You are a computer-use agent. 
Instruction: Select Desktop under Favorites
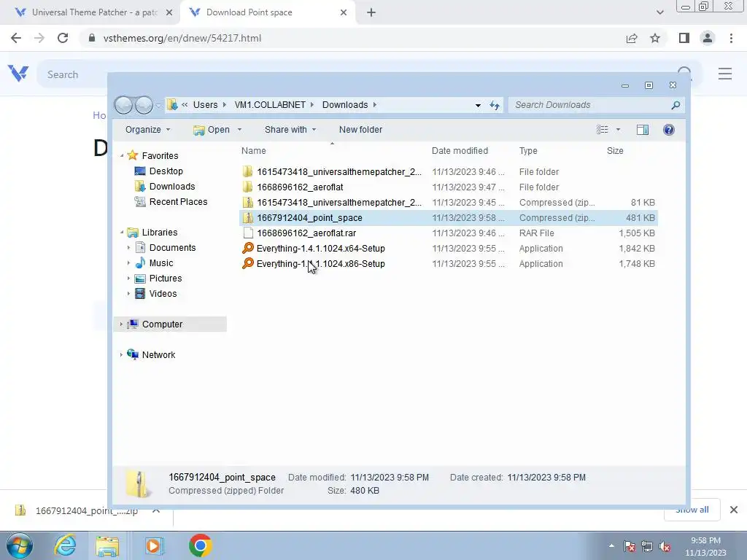point(166,171)
